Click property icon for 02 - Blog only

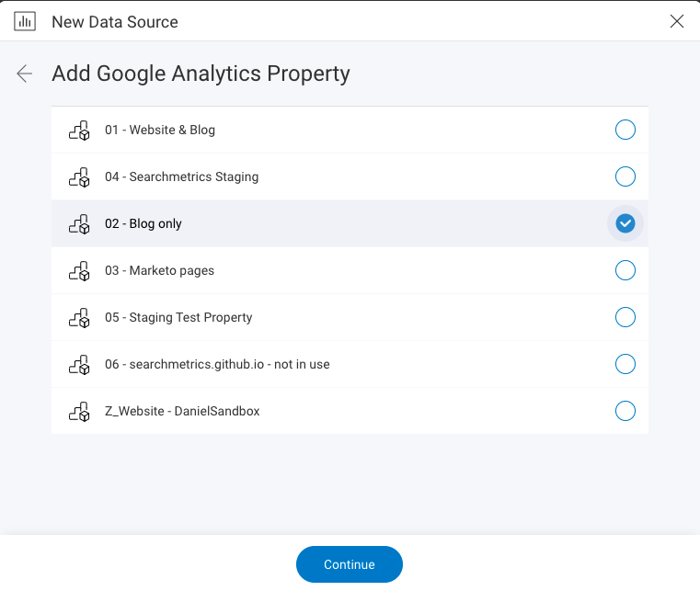tap(79, 224)
